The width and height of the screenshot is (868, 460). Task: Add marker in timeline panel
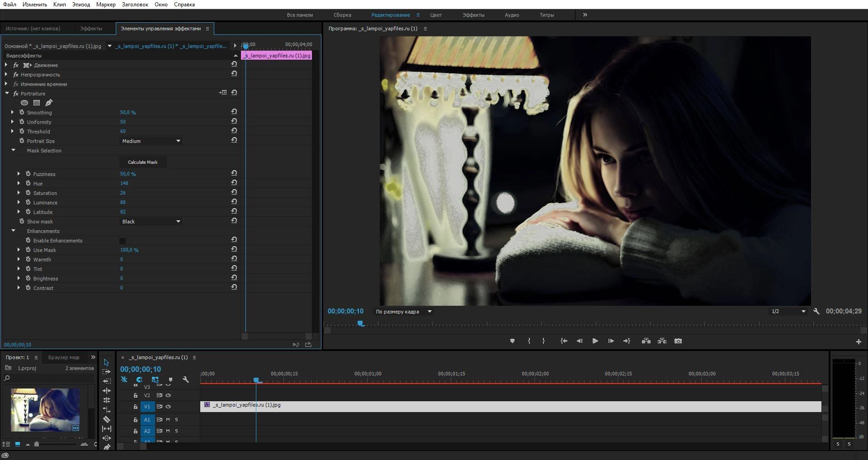click(x=170, y=380)
